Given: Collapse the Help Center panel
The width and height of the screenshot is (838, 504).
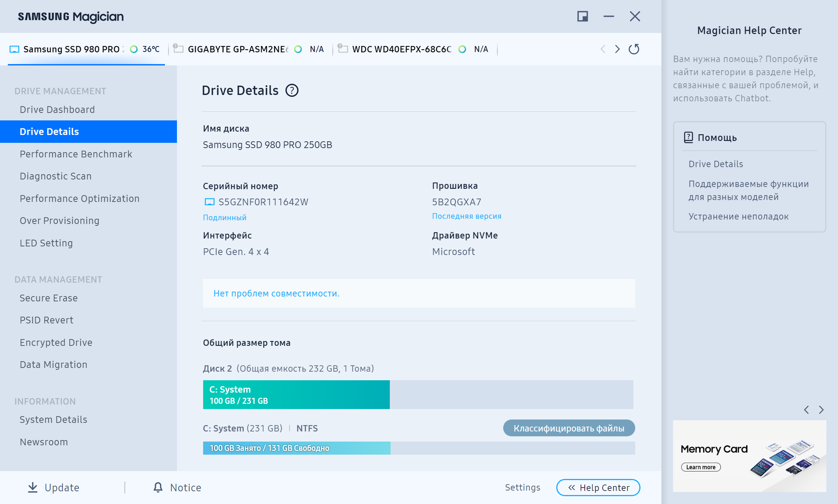Looking at the screenshot, I should click(598, 488).
